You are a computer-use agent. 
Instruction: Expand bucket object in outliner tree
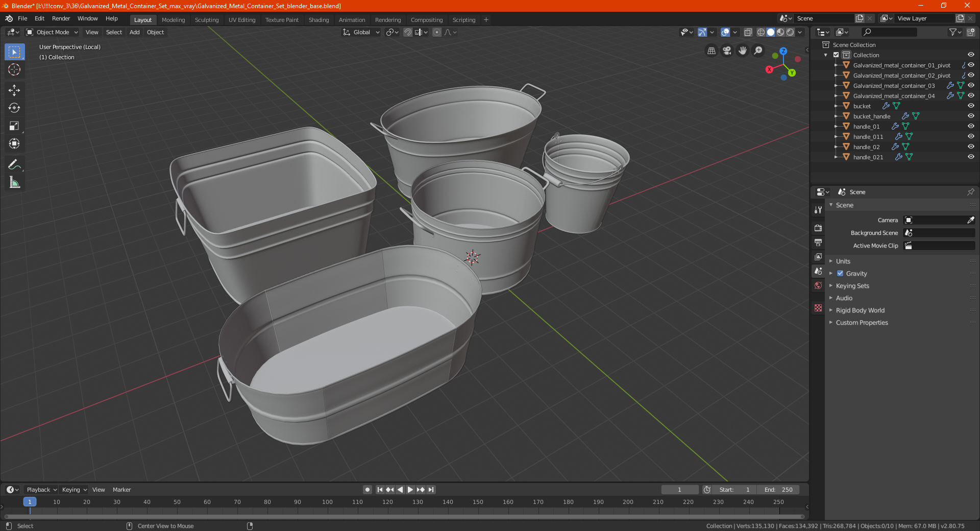coord(836,106)
